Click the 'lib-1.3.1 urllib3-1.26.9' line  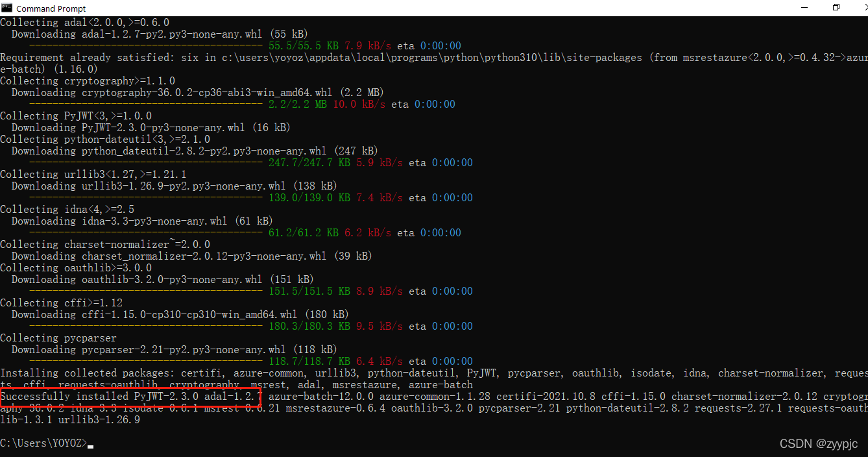coord(70,420)
